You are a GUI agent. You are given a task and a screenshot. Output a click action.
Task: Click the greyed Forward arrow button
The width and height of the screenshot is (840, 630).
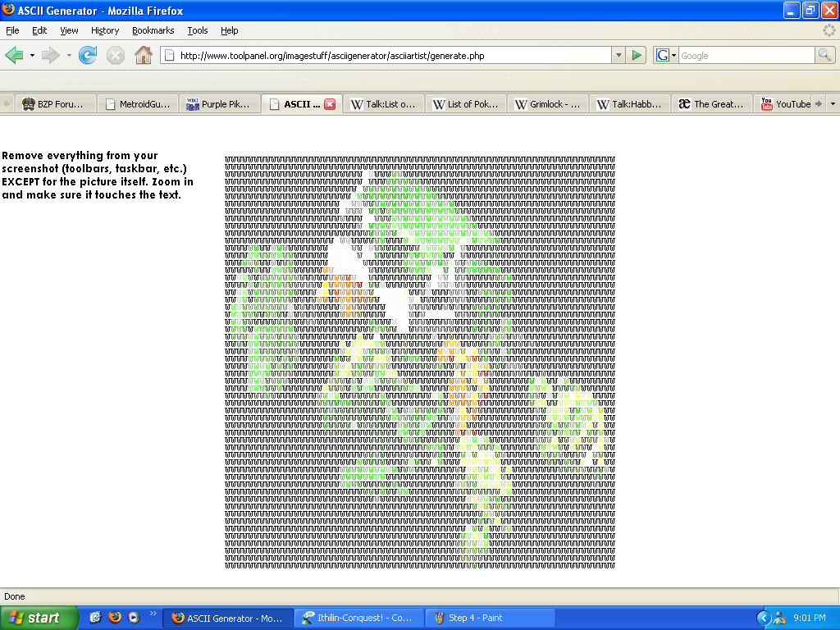[50, 55]
